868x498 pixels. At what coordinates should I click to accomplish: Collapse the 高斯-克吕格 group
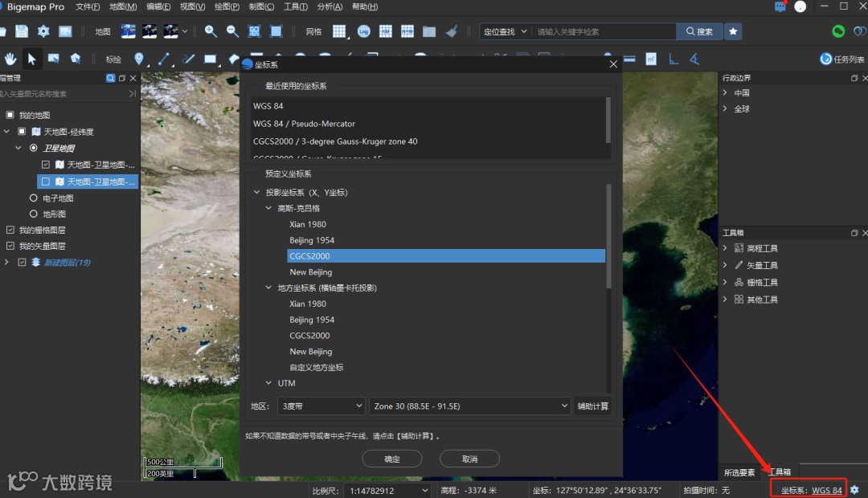pyautogui.click(x=268, y=208)
